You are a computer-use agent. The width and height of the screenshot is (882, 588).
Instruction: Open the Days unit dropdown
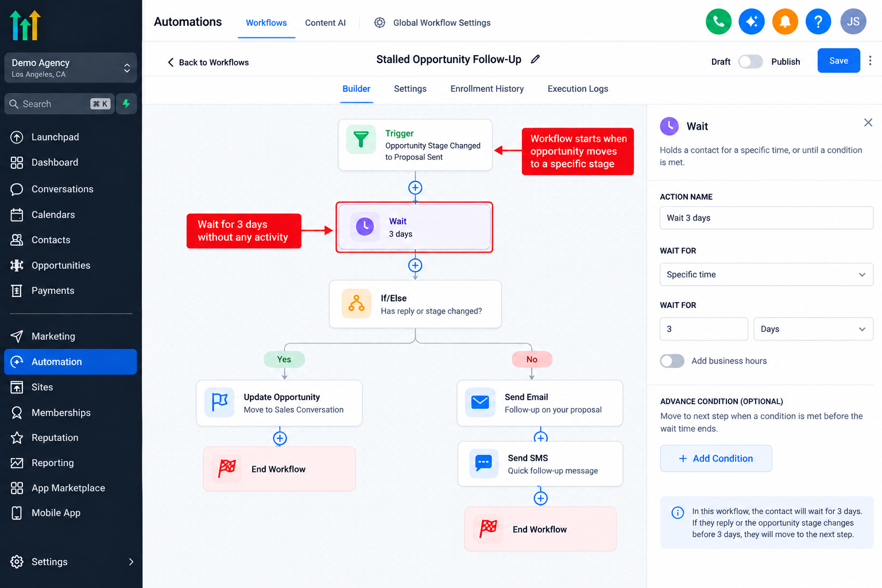[813, 329]
